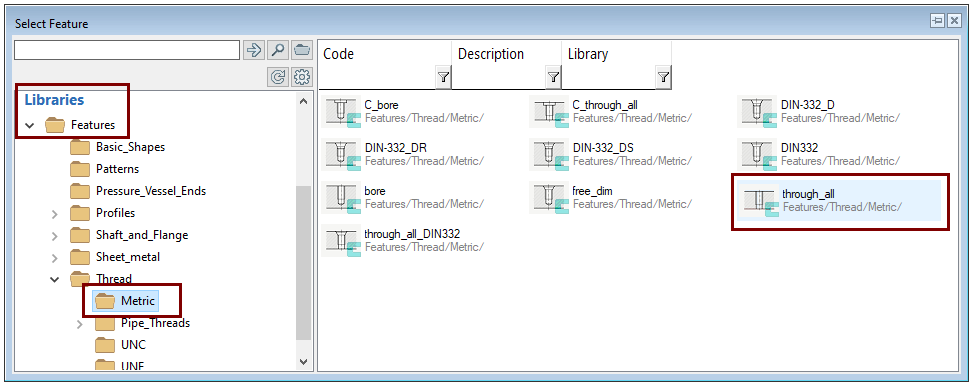Click the Library column filter icon

(663, 78)
